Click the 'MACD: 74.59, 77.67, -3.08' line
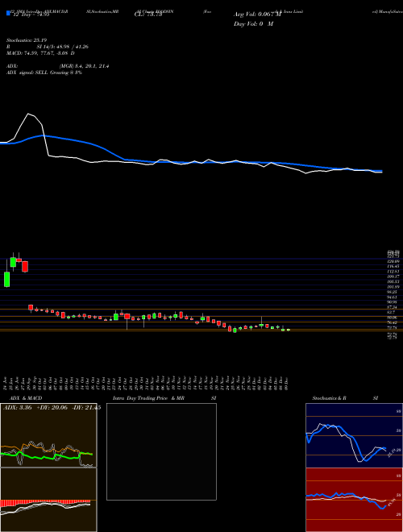The height and width of the screenshot is (532, 403). (39, 53)
